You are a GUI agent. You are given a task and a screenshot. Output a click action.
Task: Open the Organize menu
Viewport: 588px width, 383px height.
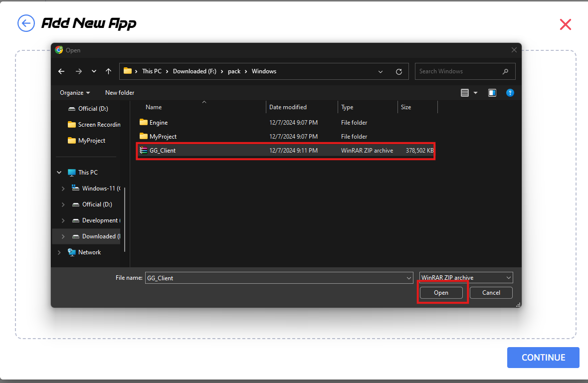(x=75, y=93)
